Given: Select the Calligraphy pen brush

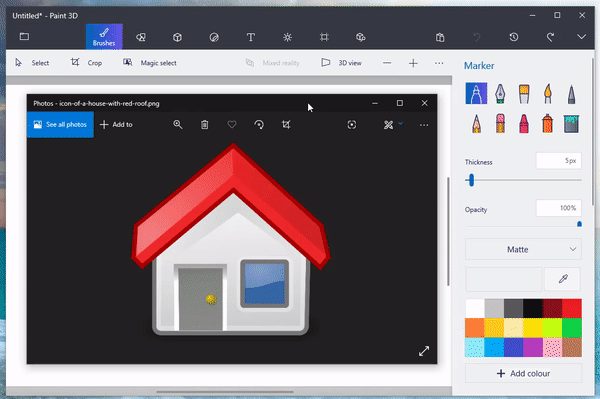Looking at the screenshot, I should point(500,94).
